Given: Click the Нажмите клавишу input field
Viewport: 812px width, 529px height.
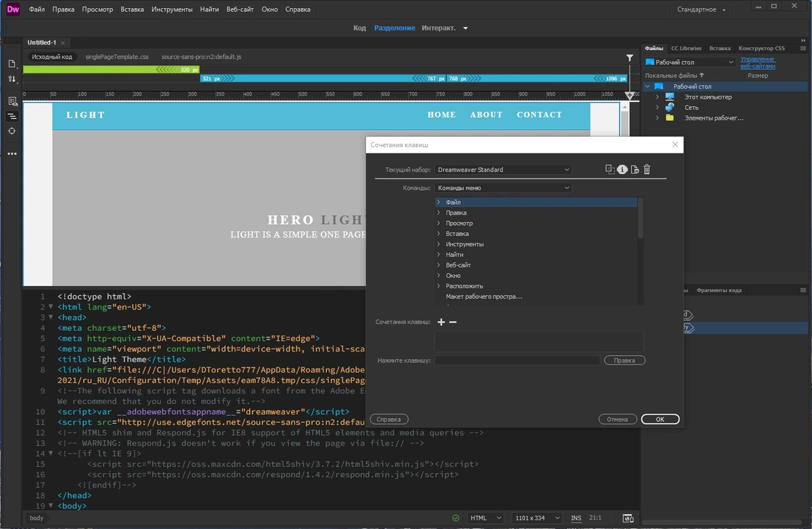Looking at the screenshot, I should coord(517,361).
